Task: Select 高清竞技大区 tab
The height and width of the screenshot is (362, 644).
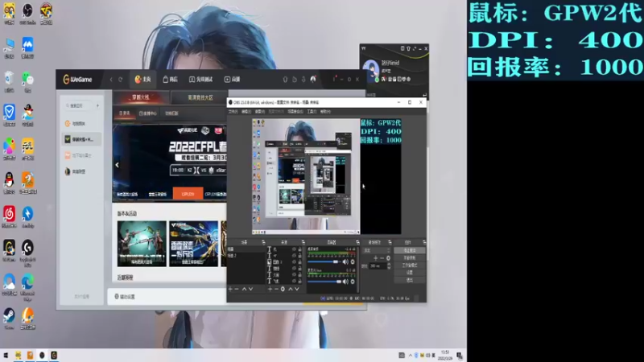Action: [200, 97]
